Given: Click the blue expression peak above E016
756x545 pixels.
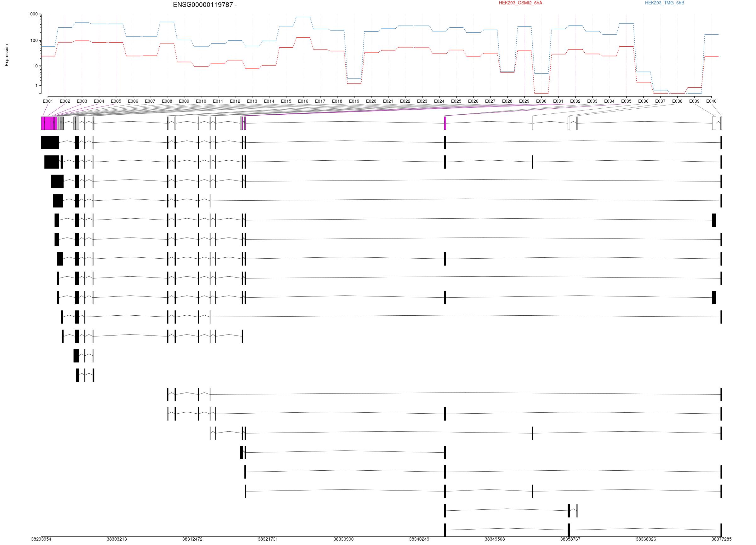Looking at the screenshot, I should pos(303,17).
